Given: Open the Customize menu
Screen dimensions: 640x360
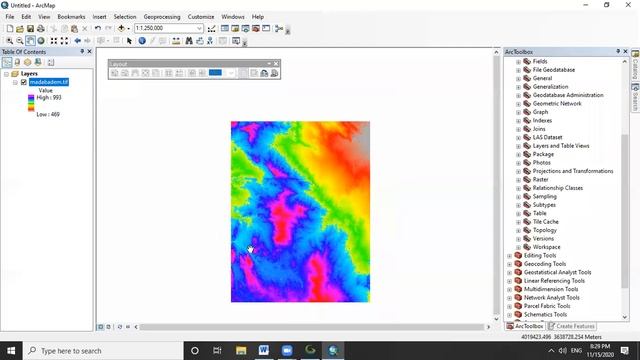Looking at the screenshot, I should [x=201, y=17].
